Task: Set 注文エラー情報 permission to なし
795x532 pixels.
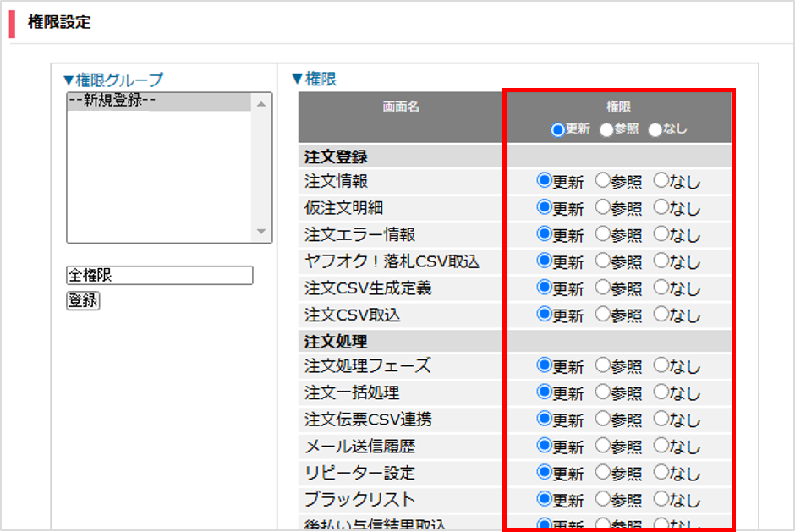Action: pyautogui.click(x=661, y=233)
